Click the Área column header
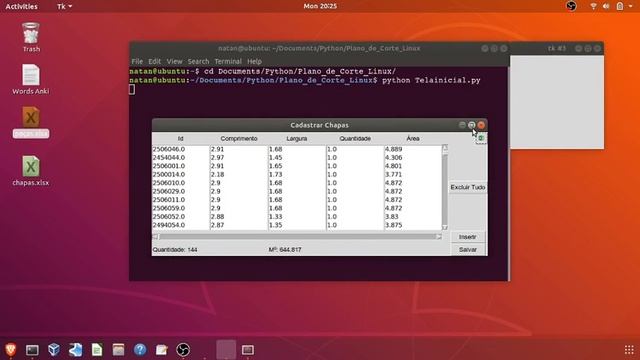The image size is (640, 360). (x=413, y=139)
